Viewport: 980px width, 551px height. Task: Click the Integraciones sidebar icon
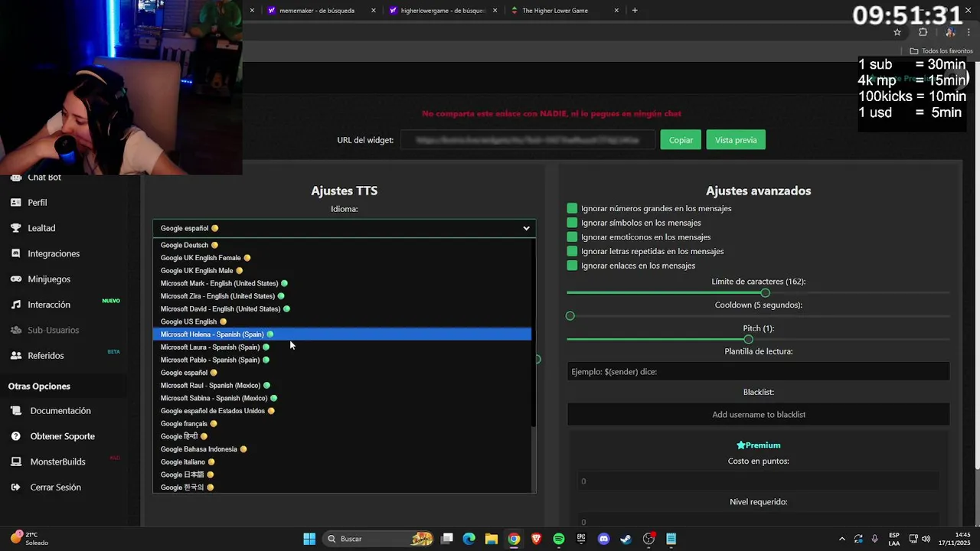16,253
